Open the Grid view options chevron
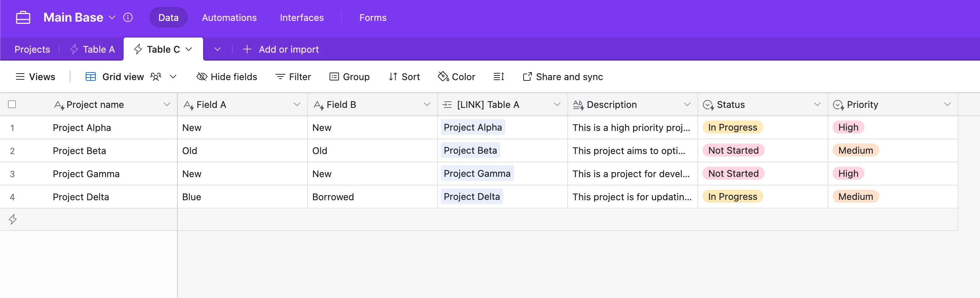Screen dimensions: 980x298 [173, 77]
